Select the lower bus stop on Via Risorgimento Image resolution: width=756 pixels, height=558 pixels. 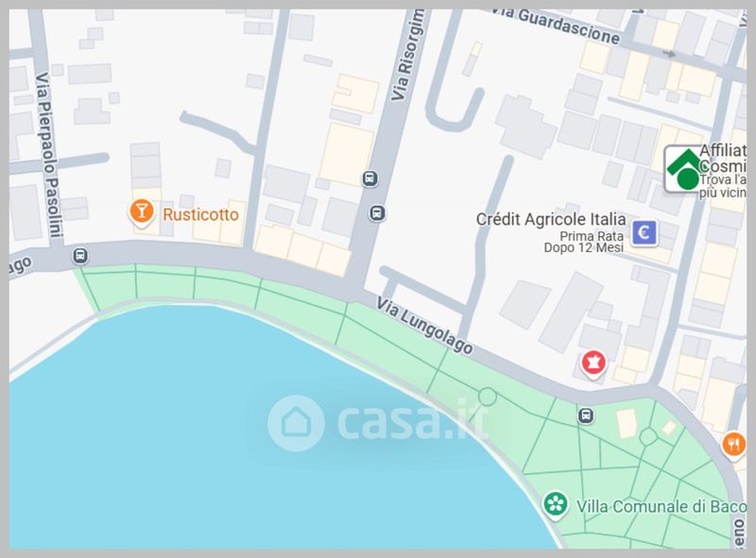[x=377, y=212]
